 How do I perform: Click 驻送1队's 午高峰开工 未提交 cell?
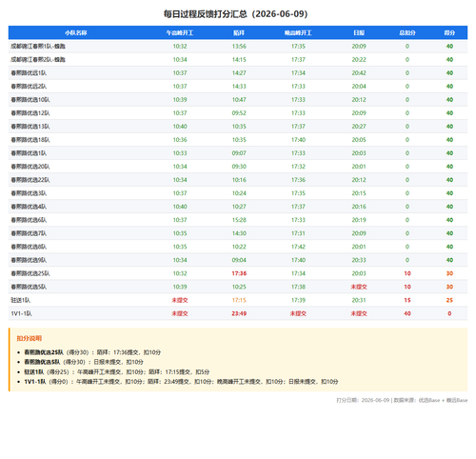(x=180, y=300)
